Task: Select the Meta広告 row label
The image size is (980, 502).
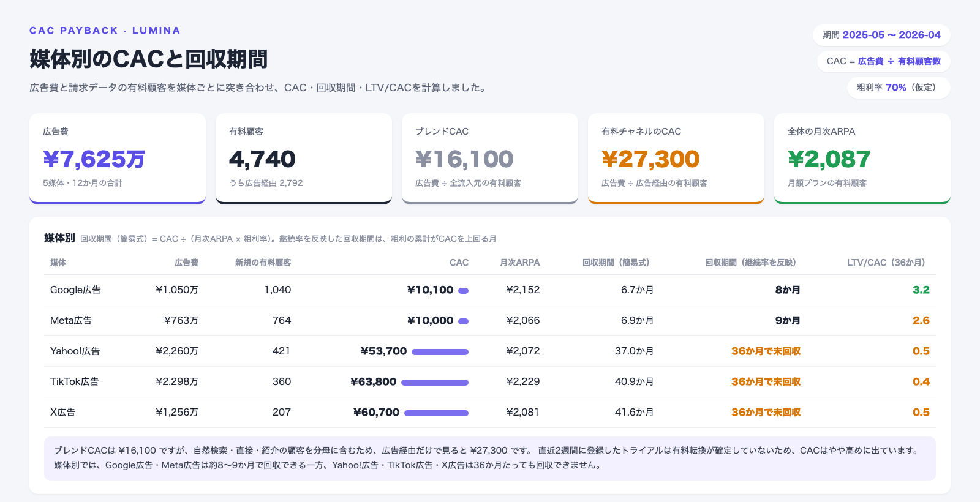Action: [71, 321]
